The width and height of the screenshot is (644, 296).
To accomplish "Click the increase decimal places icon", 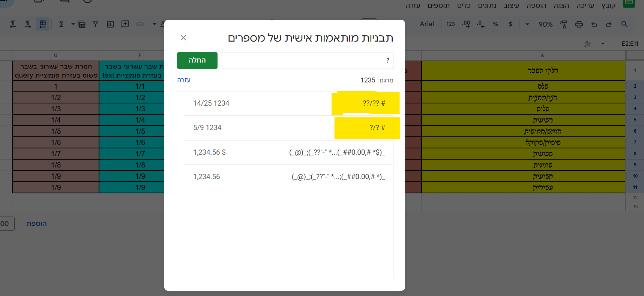I will (x=466, y=24).
